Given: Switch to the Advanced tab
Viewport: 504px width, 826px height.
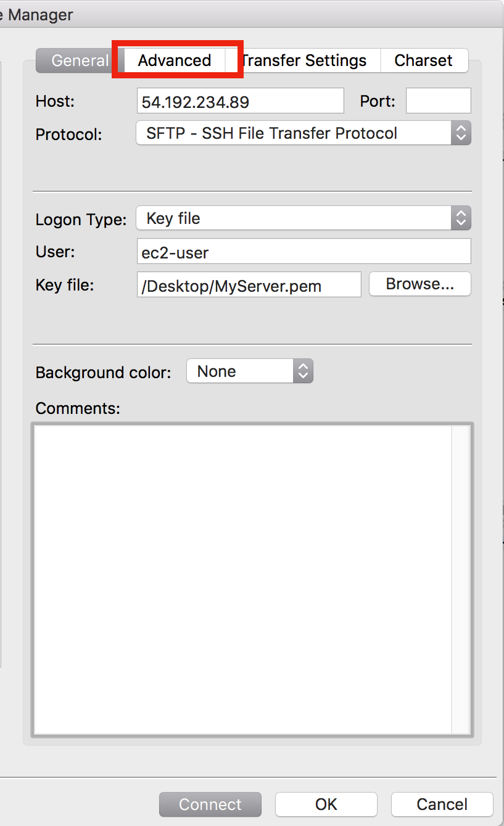Looking at the screenshot, I should [x=175, y=60].
